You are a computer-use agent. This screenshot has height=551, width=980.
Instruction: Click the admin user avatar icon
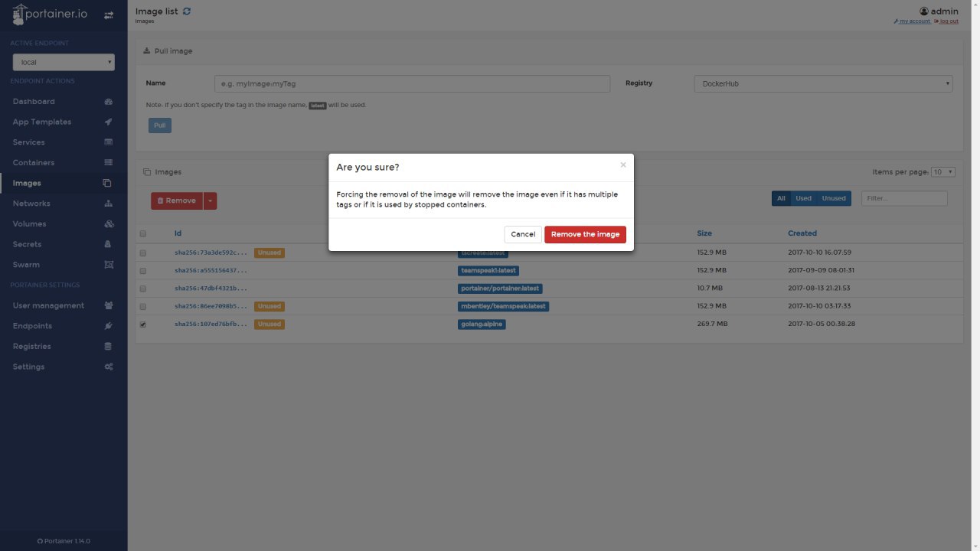click(924, 11)
